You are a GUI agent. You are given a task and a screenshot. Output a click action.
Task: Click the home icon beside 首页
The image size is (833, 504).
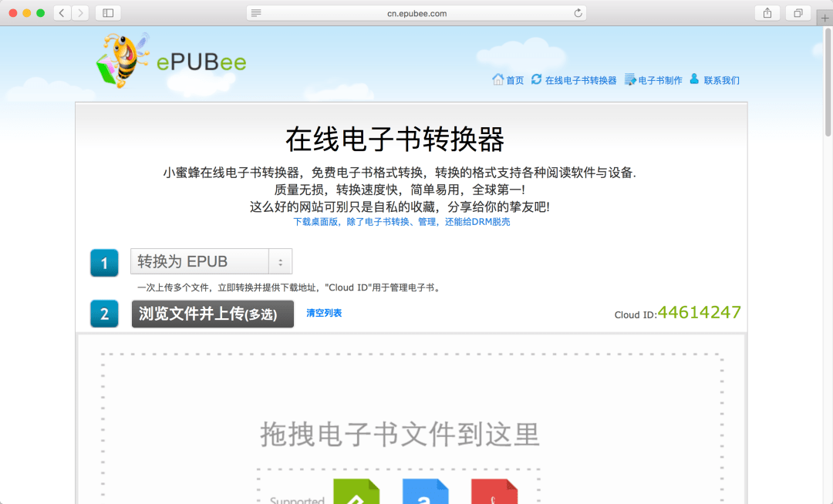point(497,79)
